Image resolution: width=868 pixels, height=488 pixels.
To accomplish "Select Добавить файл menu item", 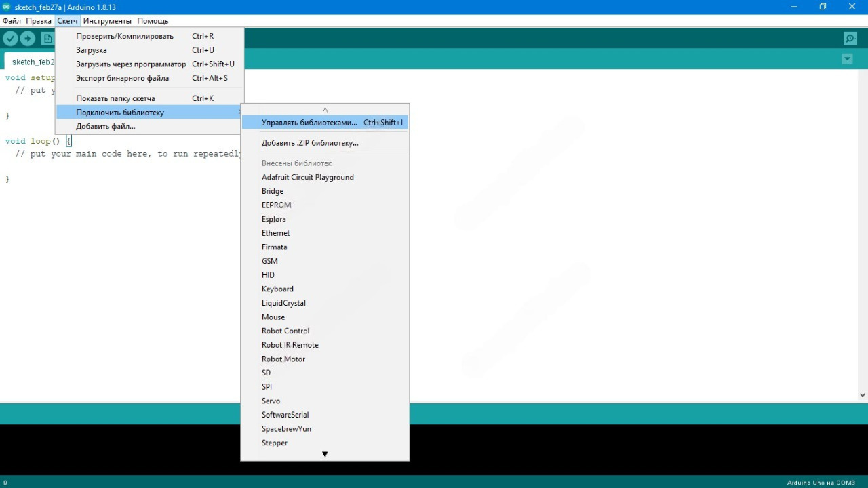I will click(106, 126).
